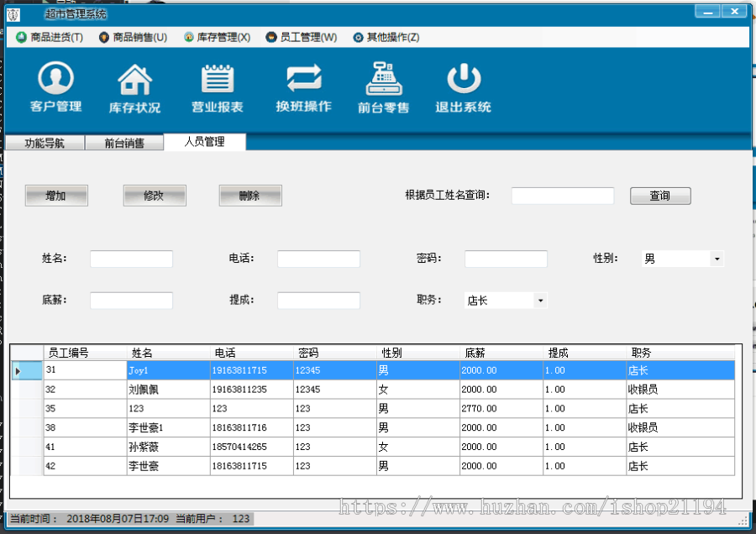Select the 库存状况 inventory status icon

[134, 86]
